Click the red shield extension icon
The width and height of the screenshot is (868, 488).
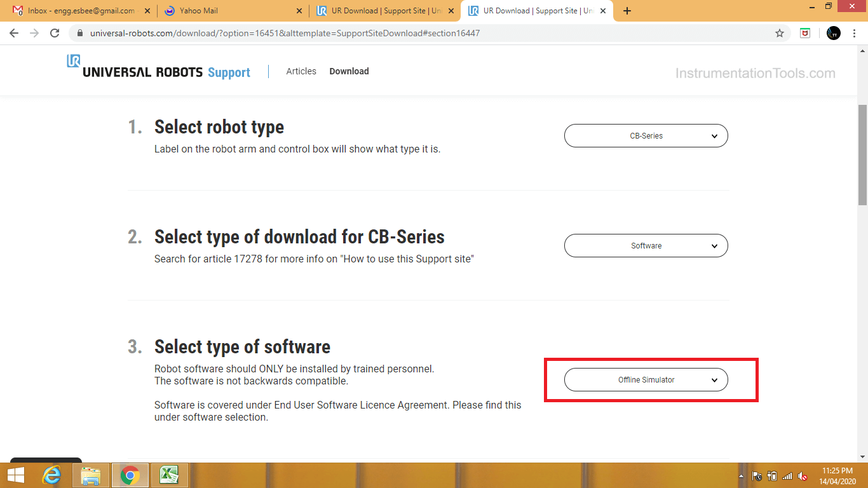[x=805, y=33]
